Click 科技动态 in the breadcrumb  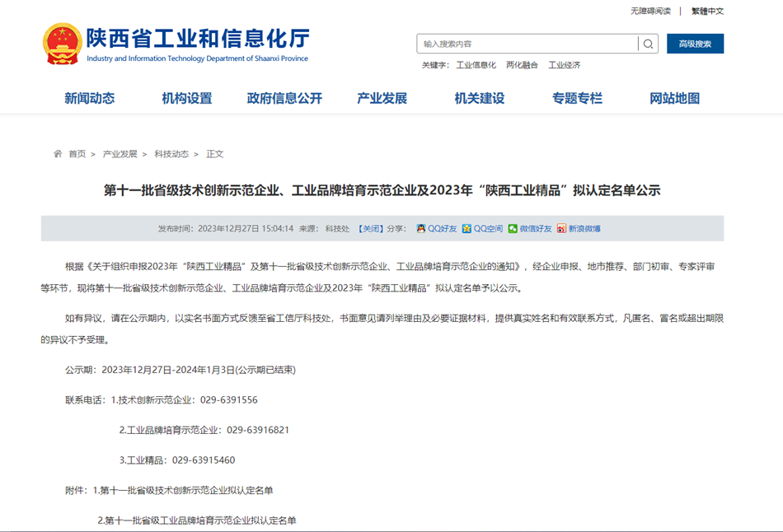click(x=171, y=154)
